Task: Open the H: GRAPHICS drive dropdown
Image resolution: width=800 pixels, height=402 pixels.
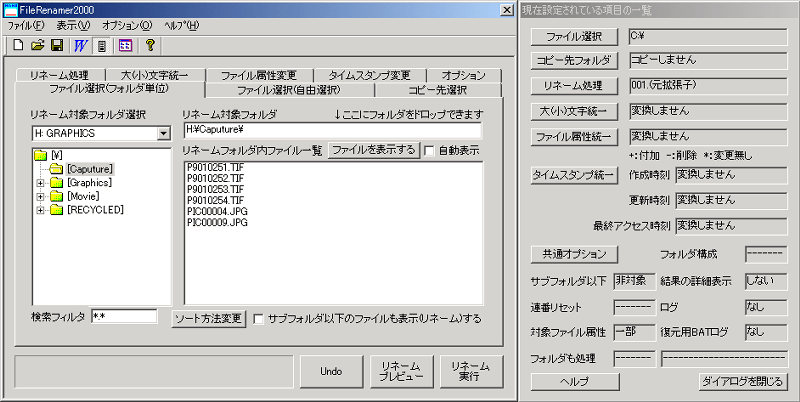Action: point(163,134)
